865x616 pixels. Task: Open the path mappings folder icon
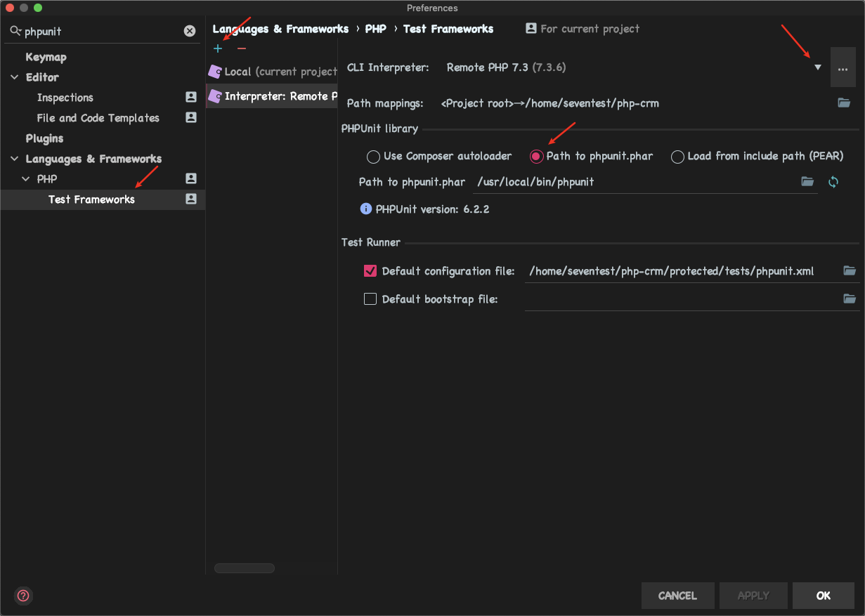point(844,103)
